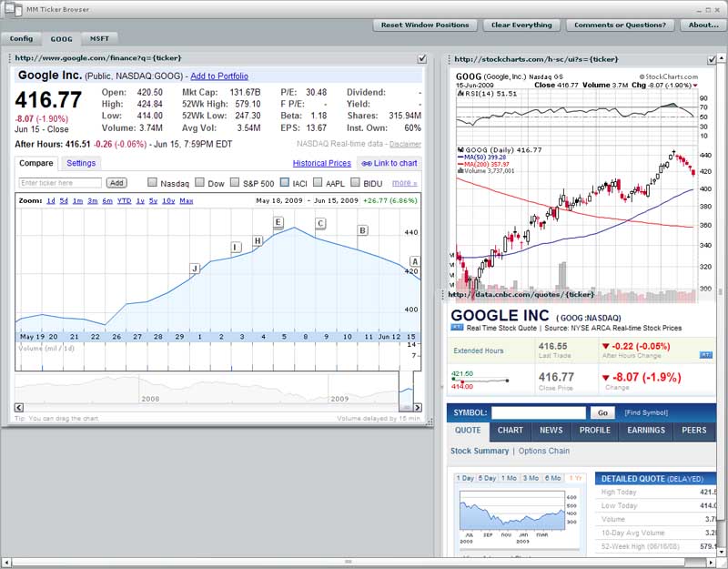Click the left arrow of the bottom horizontal scrollbar
Image resolution: width=728 pixels, height=569 pixels.
pos(5,562)
